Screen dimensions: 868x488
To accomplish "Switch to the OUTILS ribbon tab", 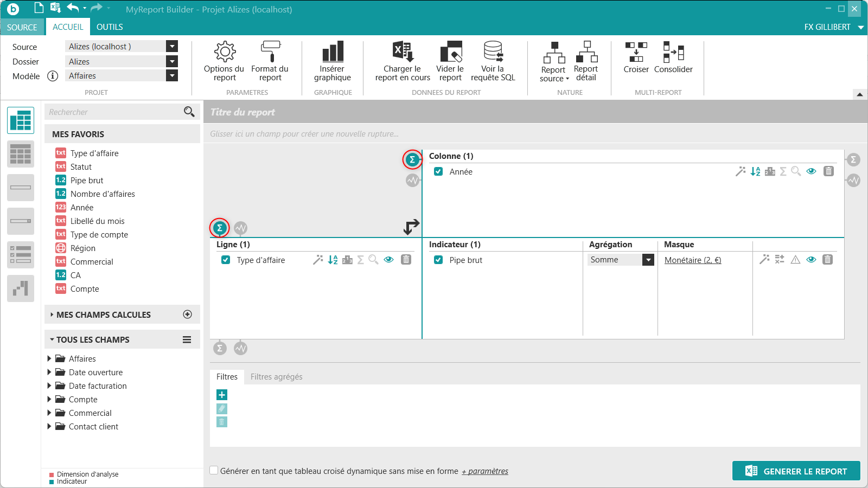I will point(110,27).
